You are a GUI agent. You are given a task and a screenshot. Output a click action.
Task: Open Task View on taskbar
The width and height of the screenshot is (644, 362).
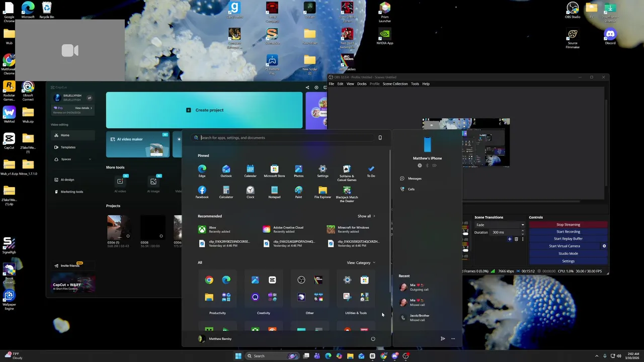306,356
